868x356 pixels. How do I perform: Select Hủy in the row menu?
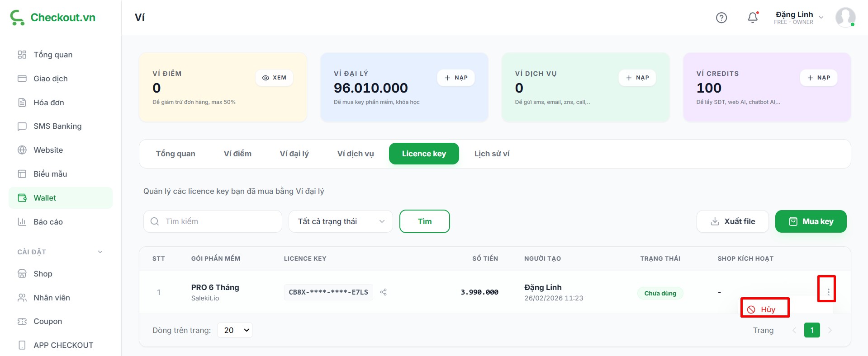click(764, 309)
